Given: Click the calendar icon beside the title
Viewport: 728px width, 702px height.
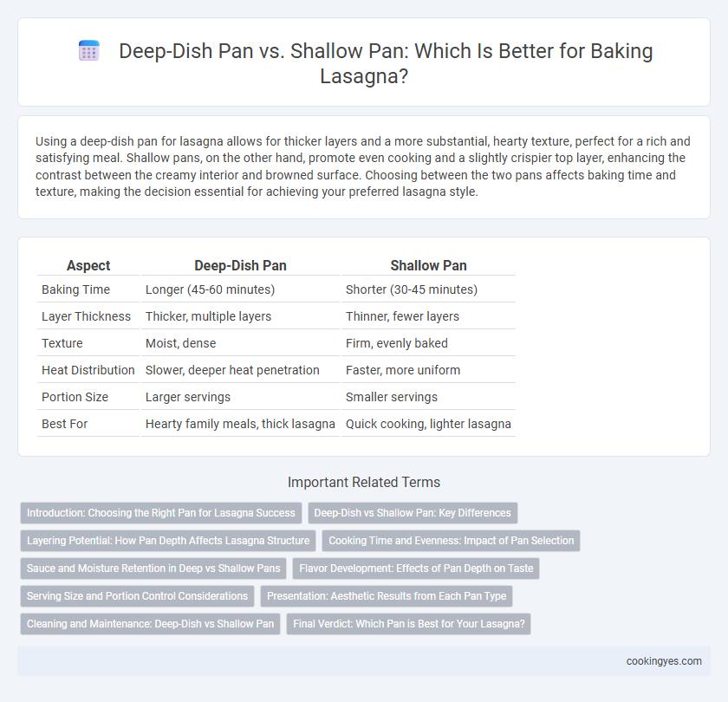Looking at the screenshot, I should pyautogui.click(x=89, y=50).
